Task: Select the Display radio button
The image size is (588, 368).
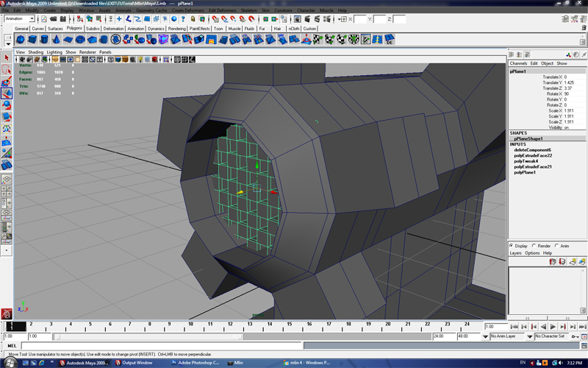Action: 512,246
